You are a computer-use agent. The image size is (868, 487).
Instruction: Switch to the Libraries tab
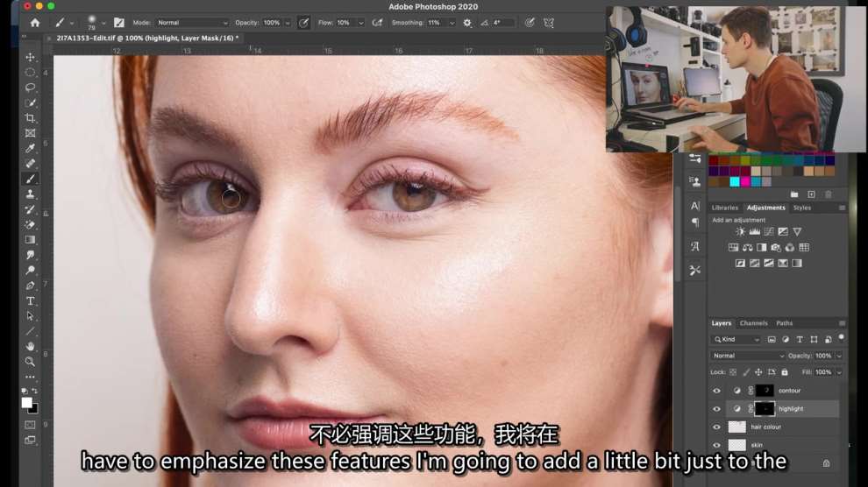click(724, 208)
